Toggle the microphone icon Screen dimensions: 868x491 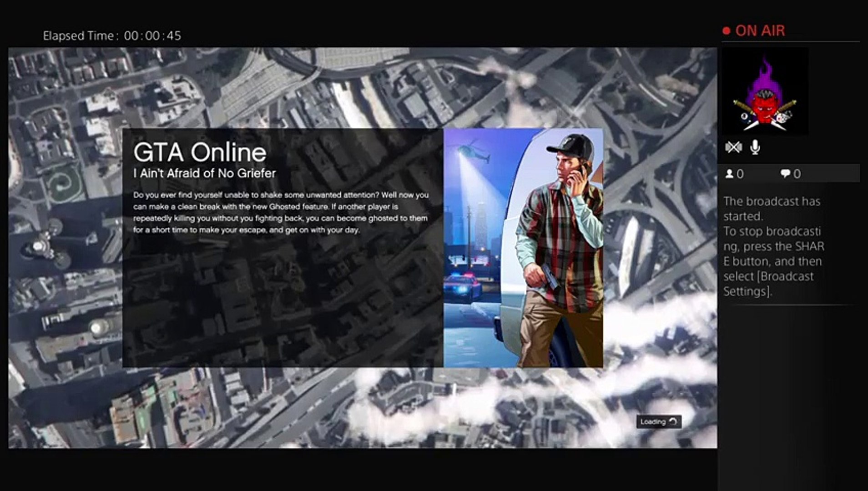755,147
